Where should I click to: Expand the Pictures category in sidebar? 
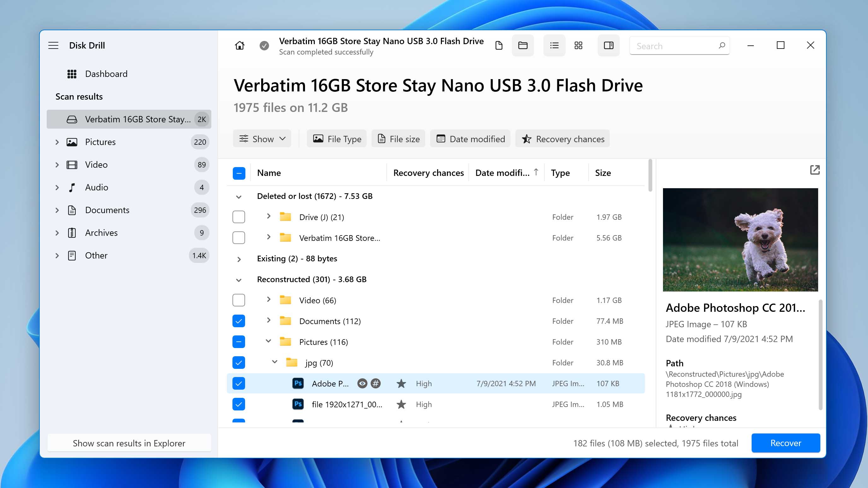click(x=57, y=142)
